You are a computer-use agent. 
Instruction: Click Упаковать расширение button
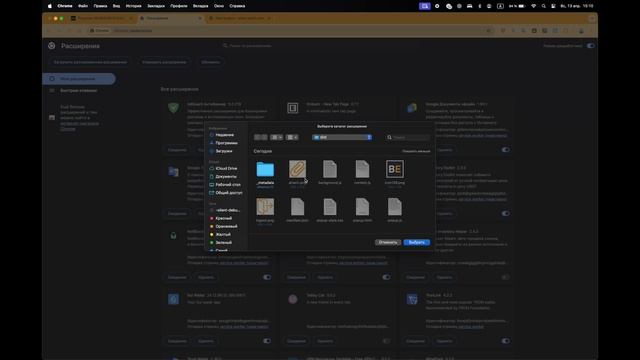tap(164, 62)
